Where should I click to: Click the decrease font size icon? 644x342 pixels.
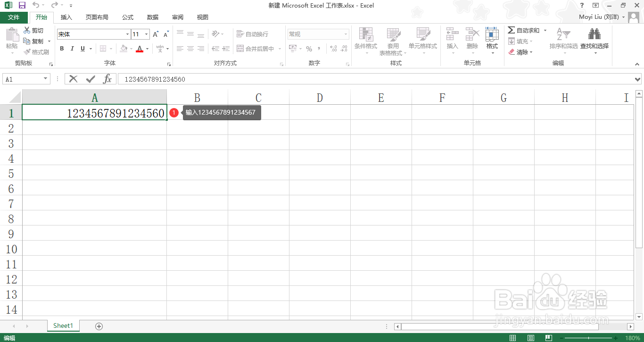coord(166,34)
